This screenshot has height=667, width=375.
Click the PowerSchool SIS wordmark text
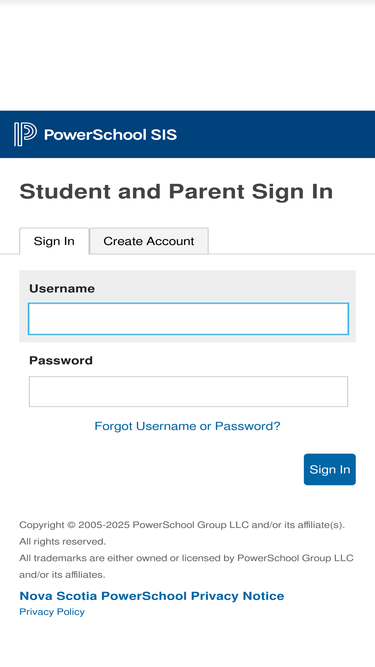click(x=111, y=135)
